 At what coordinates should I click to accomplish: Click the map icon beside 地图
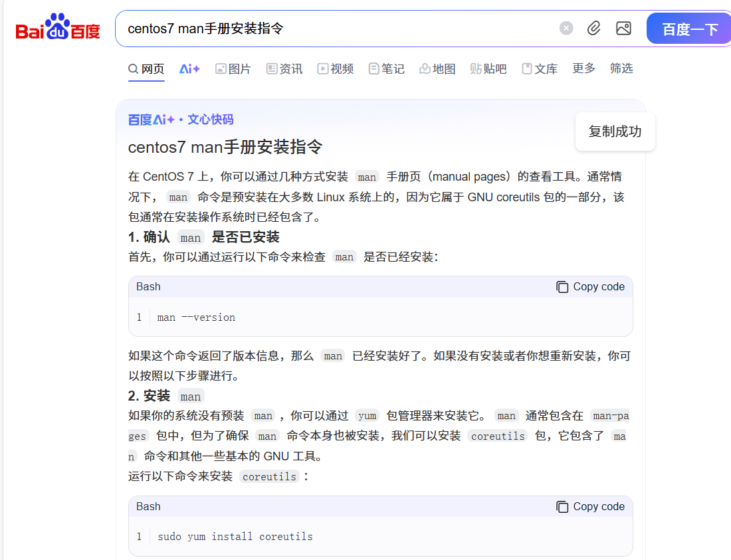(425, 69)
